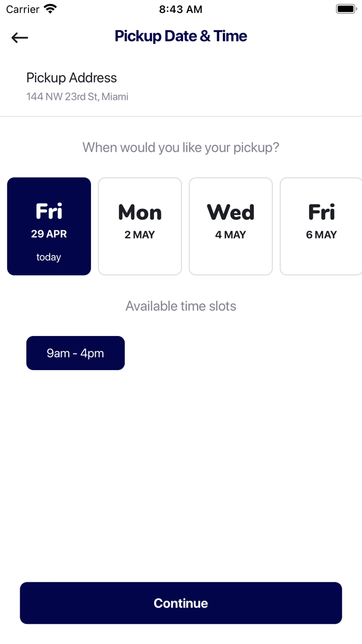362x644 pixels.
Task: Tap the Carrier label in status bar
Action: (23, 9)
